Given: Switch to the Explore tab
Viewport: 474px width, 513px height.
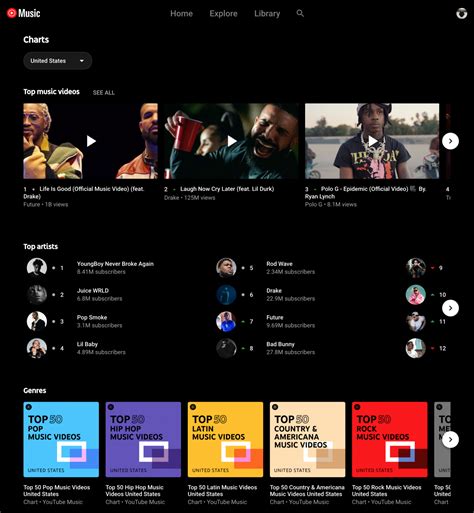Looking at the screenshot, I should coord(223,13).
